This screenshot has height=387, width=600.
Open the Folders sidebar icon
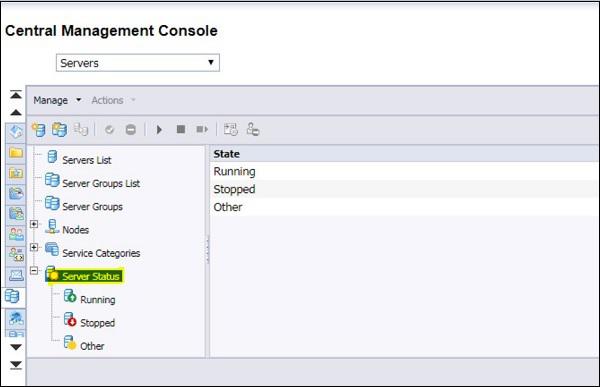[16, 153]
